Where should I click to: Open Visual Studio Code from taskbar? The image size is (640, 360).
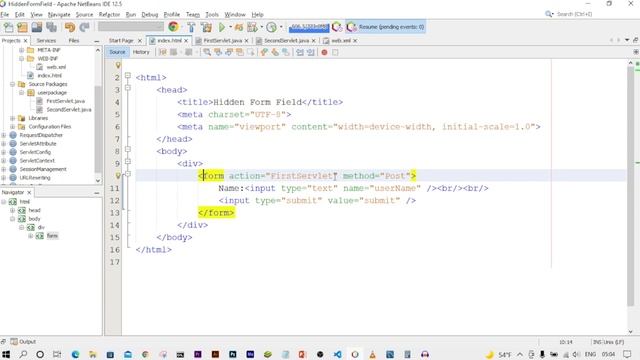338,354
